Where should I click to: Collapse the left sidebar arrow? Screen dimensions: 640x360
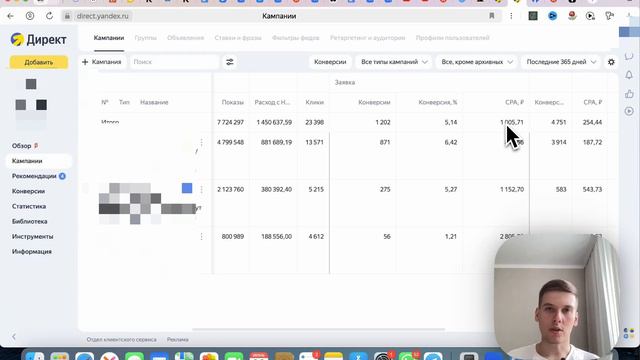pyautogui.click(x=14, y=337)
